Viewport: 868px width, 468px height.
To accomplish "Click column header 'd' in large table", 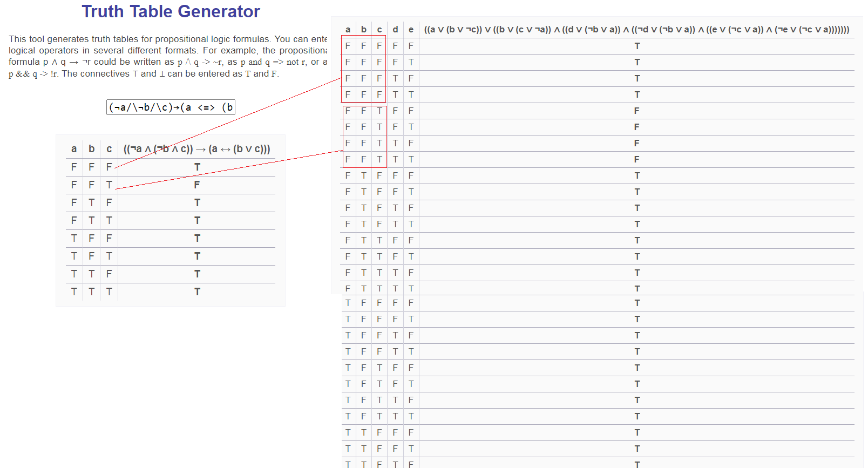I will point(395,29).
